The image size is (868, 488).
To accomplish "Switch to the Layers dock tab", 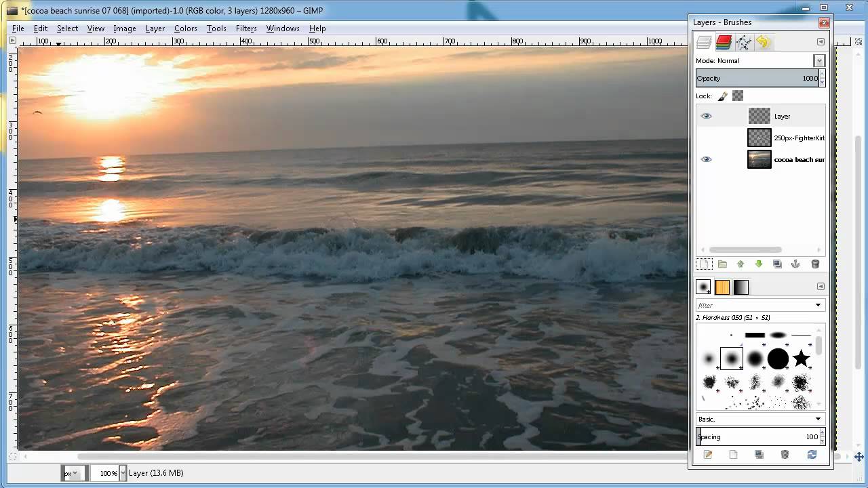I will [x=704, y=43].
